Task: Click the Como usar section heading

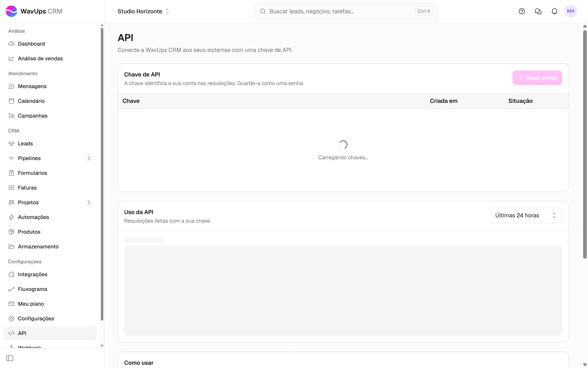Action: coord(139,363)
